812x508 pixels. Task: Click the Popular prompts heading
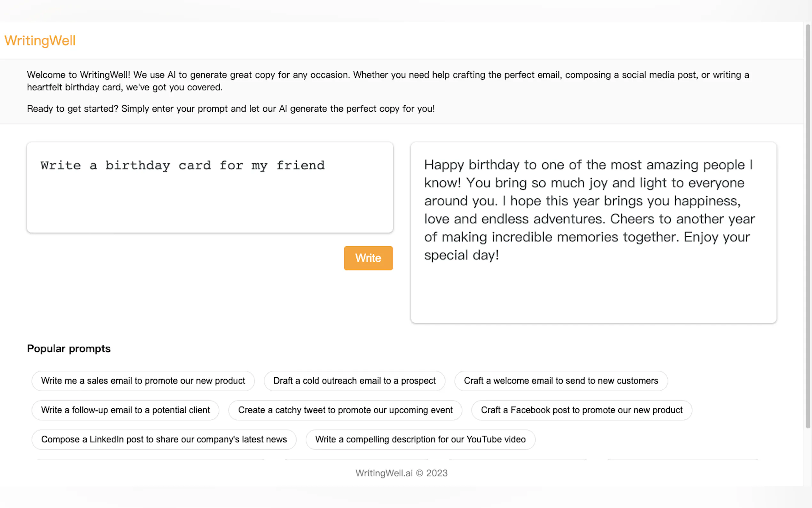coord(69,349)
